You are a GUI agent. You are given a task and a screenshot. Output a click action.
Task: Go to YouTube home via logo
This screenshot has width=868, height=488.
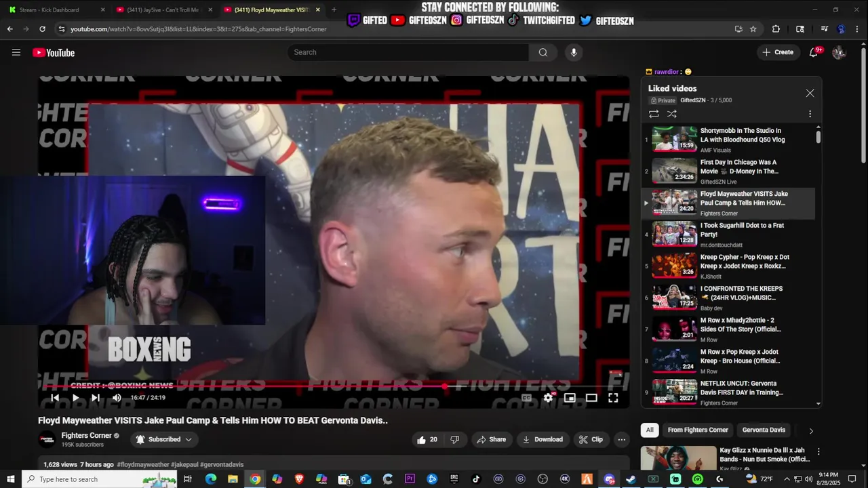54,53
